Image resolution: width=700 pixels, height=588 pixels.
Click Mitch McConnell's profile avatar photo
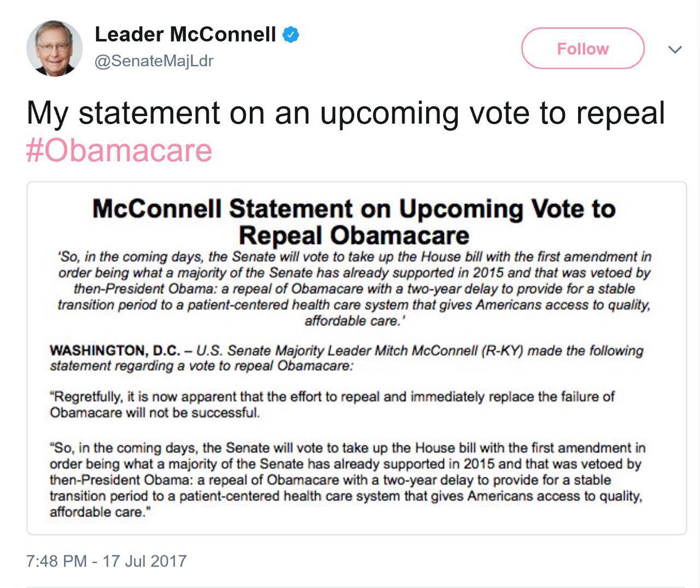54,48
